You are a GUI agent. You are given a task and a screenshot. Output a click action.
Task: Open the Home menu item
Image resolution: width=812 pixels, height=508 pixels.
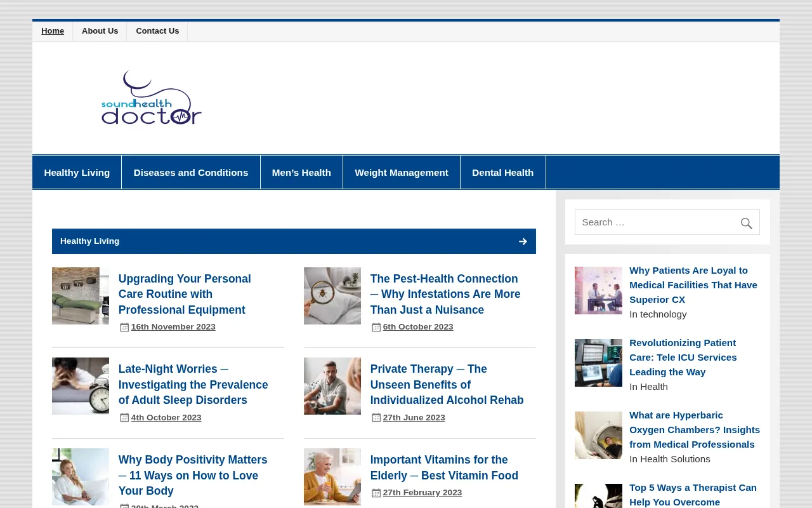pyautogui.click(x=53, y=30)
